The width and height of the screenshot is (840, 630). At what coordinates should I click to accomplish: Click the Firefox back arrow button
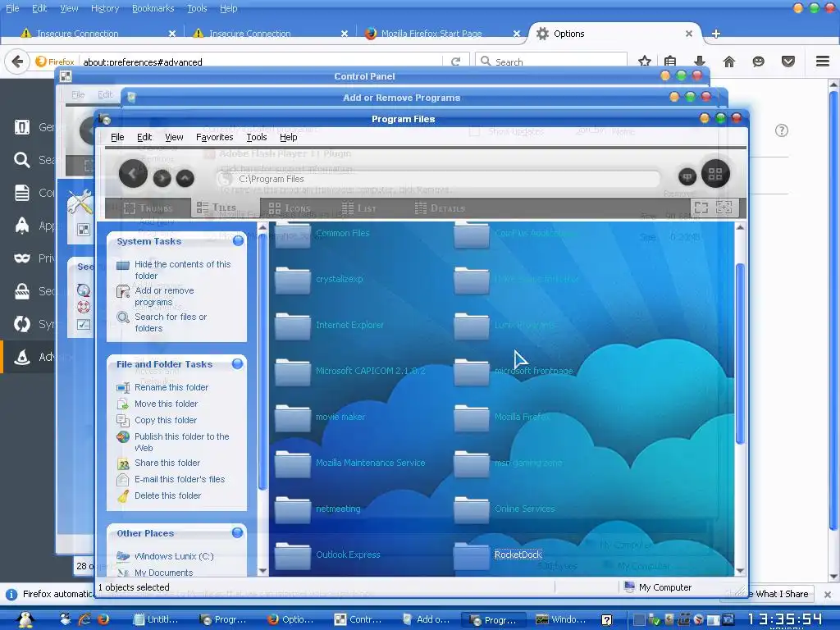(x=17, y=62)
